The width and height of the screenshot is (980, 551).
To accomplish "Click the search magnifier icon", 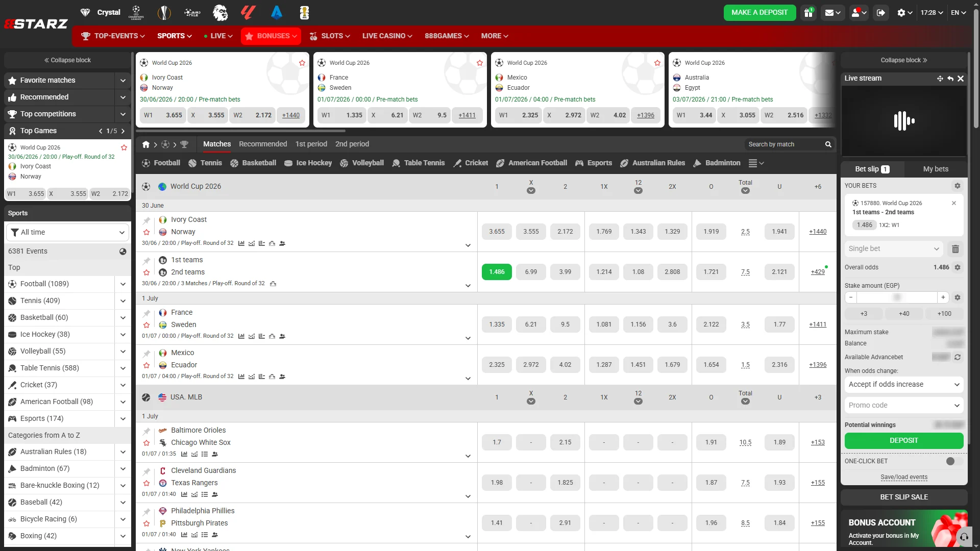I will coord(828,144).
